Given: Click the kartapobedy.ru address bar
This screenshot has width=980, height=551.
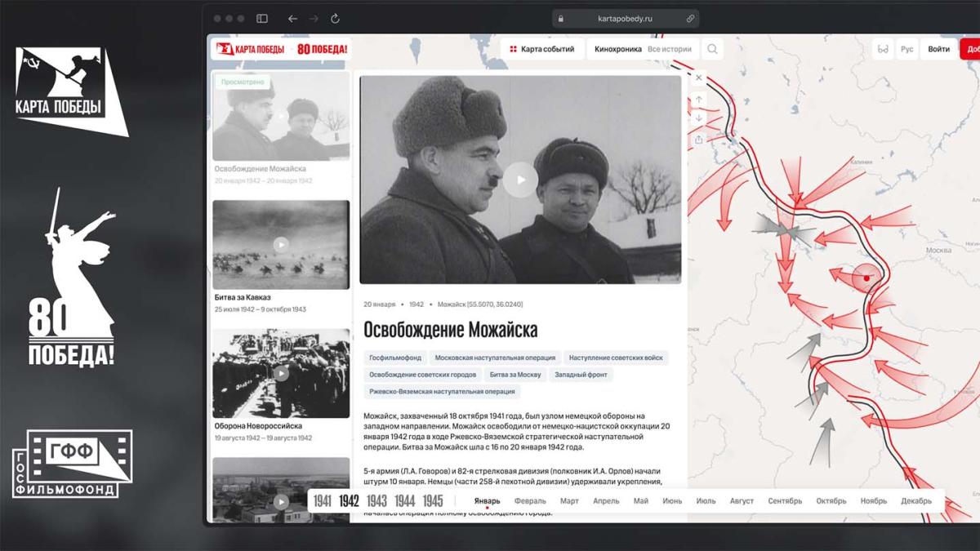Looking at the screenshot, I should click(625, 18).
